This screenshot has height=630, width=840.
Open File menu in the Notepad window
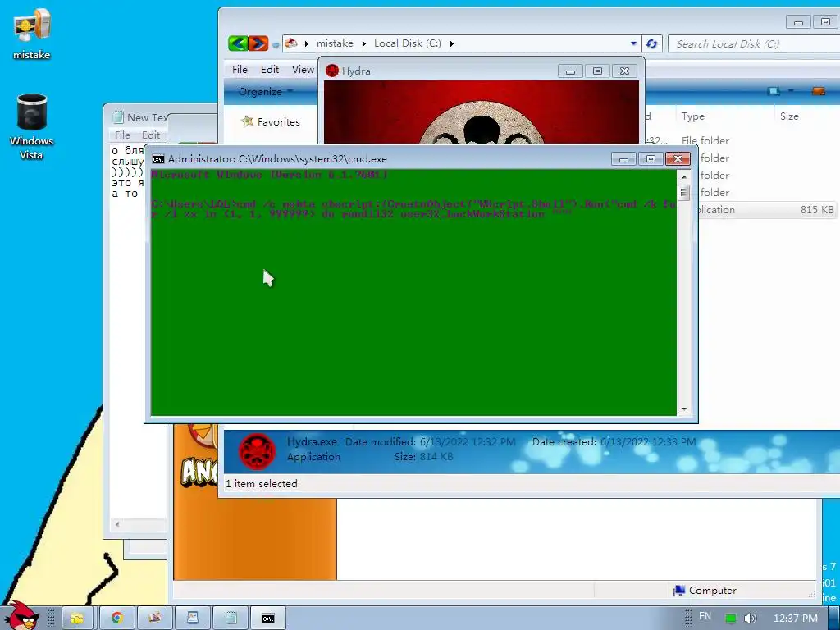tap(123, 135)
